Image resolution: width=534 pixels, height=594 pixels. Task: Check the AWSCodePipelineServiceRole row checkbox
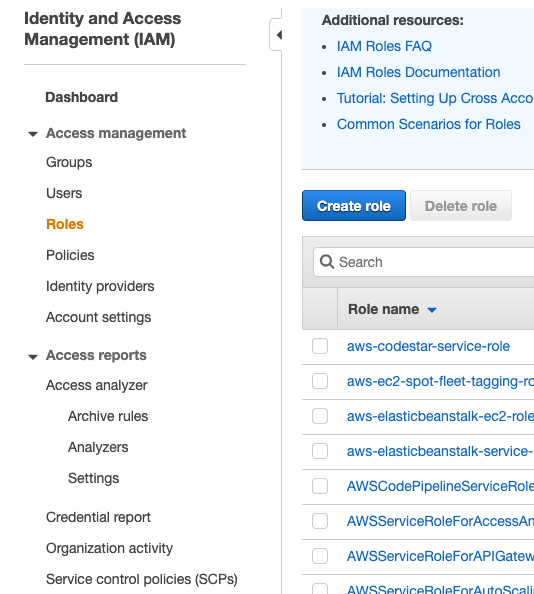320,486
